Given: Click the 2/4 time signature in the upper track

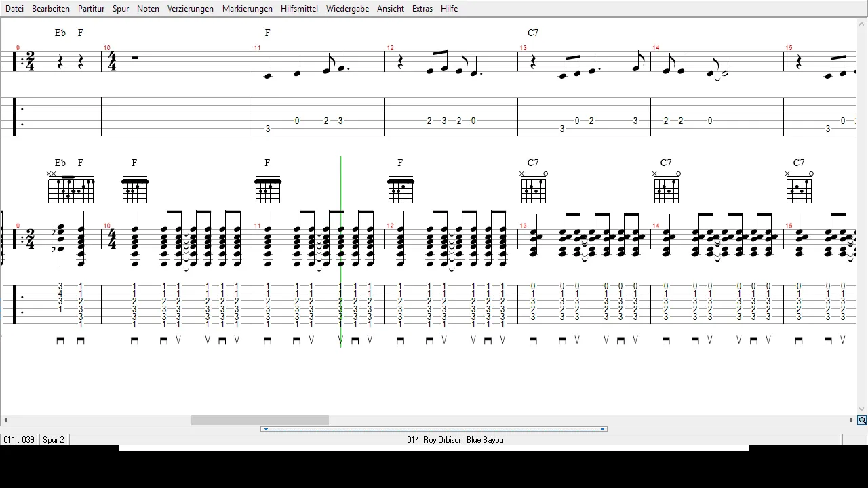Looking at the screenshot, I should point(30,60).
